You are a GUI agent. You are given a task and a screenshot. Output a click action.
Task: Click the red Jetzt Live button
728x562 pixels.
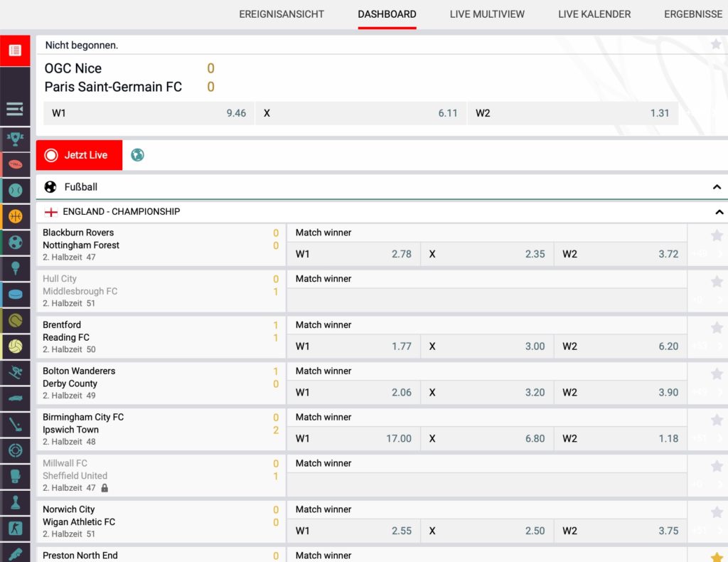[80, 155]
